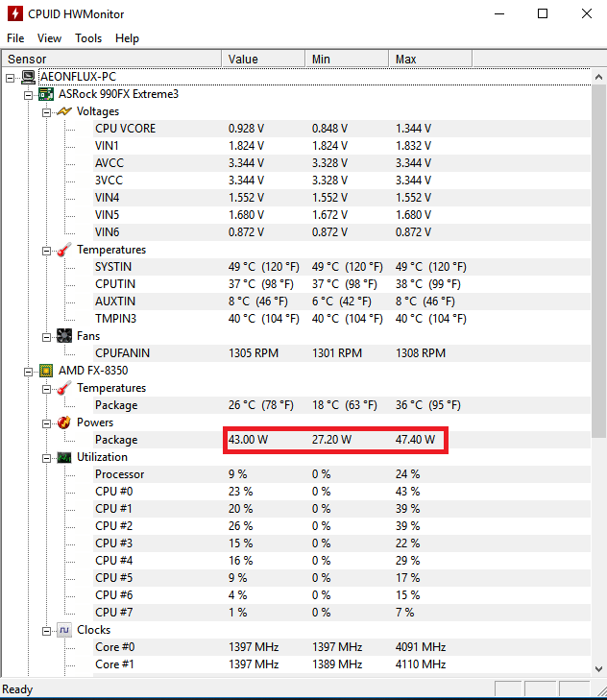Click the HWMonitor lightning app icon
The width and height of the screenshot is (607, 700).
coord(14,13)
